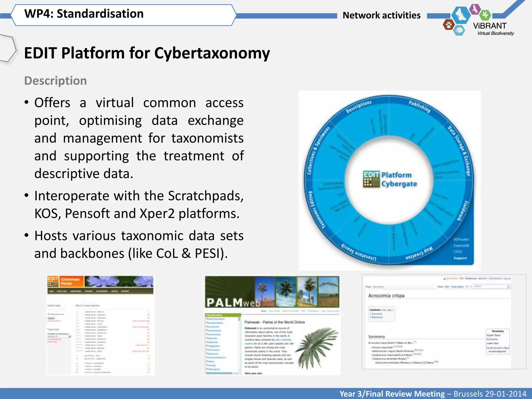Open the Cichorieae Portal screenshot thumbnail
The height and width of the screenshot is (399, 532).
101,325
